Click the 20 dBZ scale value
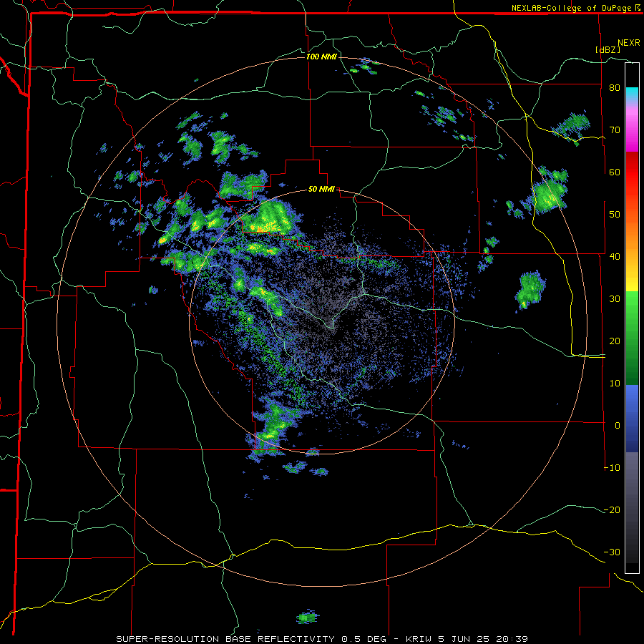Viewport: 644px width, 644px height. point(615,341)
